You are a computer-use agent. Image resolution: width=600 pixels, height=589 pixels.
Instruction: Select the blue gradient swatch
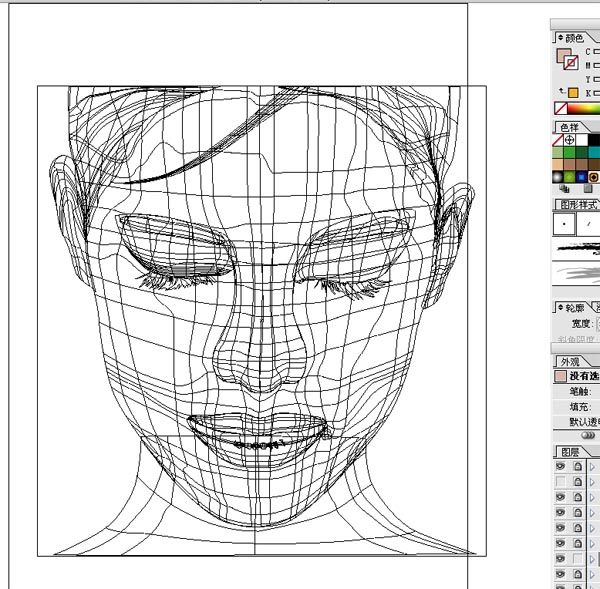click(582, 177)
